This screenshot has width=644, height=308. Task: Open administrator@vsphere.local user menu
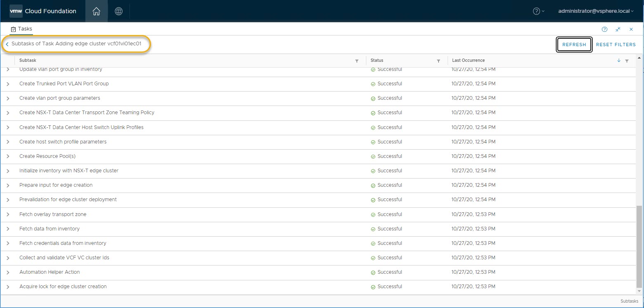click(596, 11)
